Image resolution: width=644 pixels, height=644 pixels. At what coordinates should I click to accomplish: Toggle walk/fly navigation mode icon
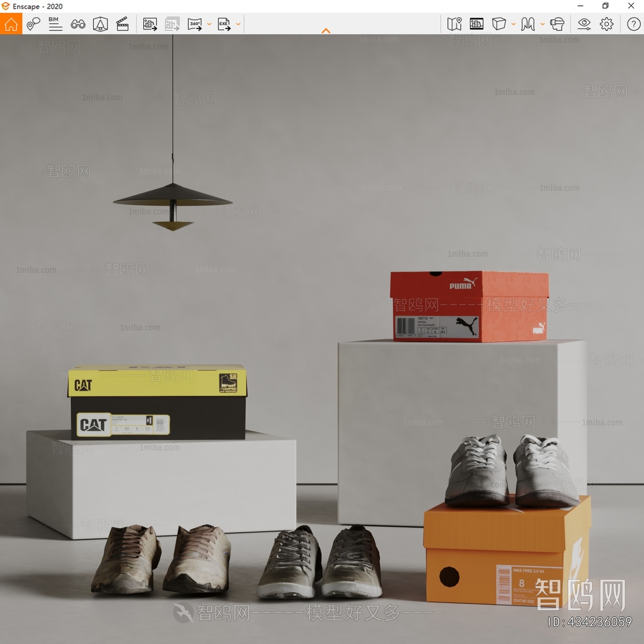click(x=528, y=24)
